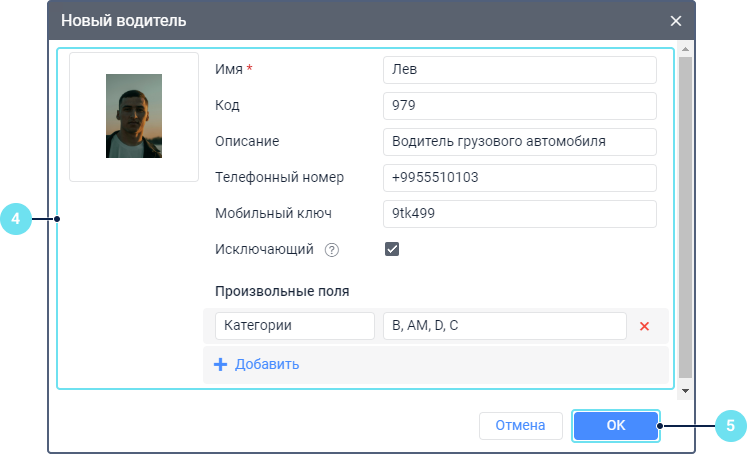Focus the Мобильный ключ field
The width and height of the screenshot is (747, 454).
pos(519,214)
